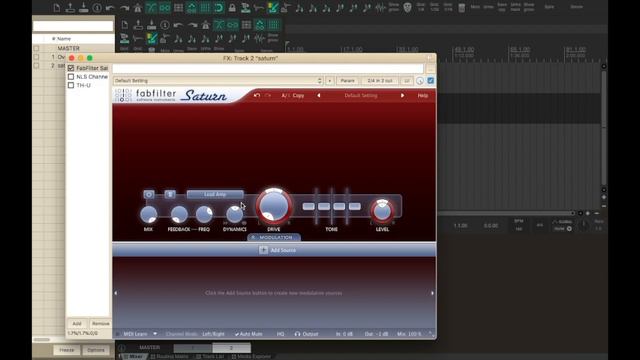
Task: Click Remove button in FX chain
Action: 100,324
